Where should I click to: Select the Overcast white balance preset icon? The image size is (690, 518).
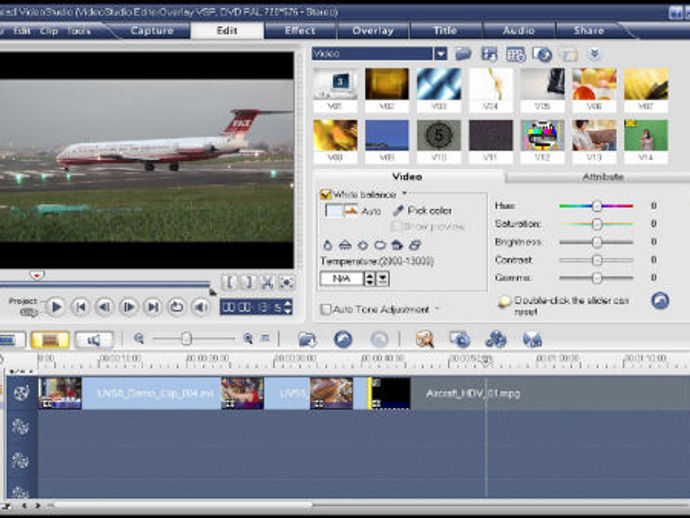pos(415,245)
